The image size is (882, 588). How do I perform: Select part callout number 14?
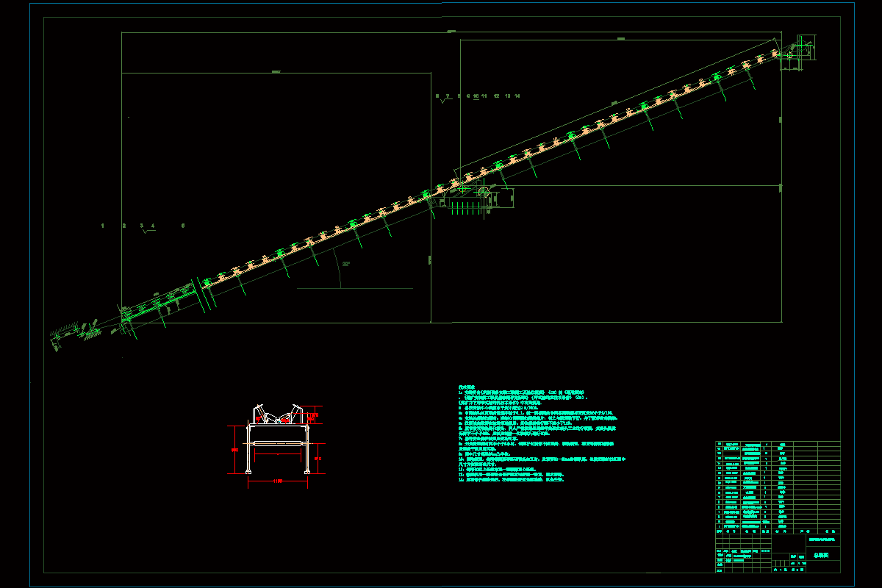click(x=517, y=96)
